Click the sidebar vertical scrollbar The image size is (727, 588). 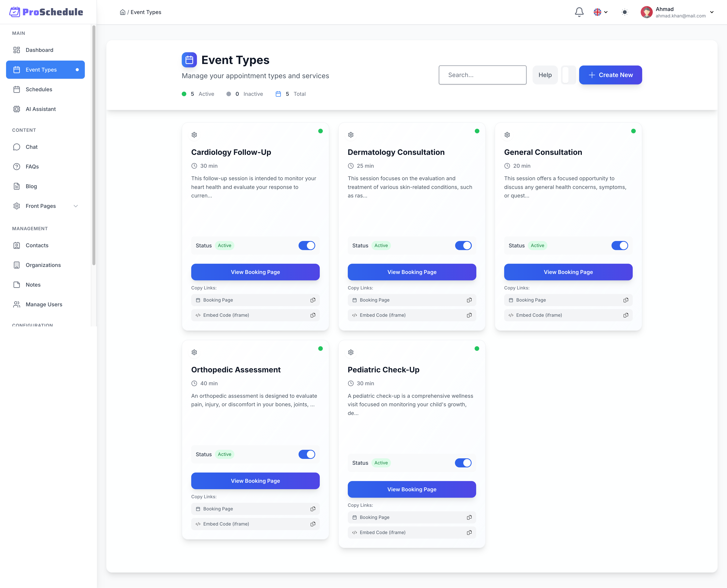[94, 146]
